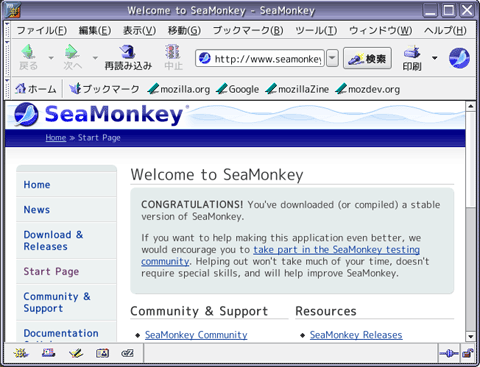Open the 編集(E) menu
The width and height of the screenshot is (480, 367).
(95, 31)
